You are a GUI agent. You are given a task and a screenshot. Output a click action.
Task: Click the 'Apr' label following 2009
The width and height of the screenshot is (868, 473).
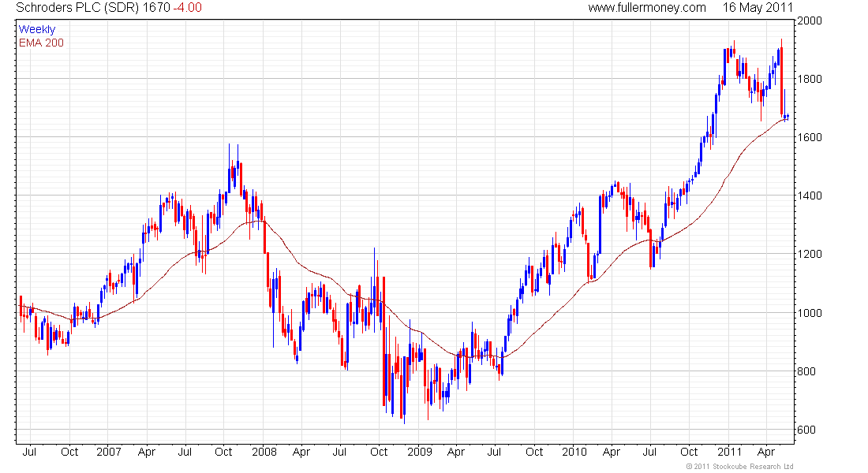[x=455, y=453]
